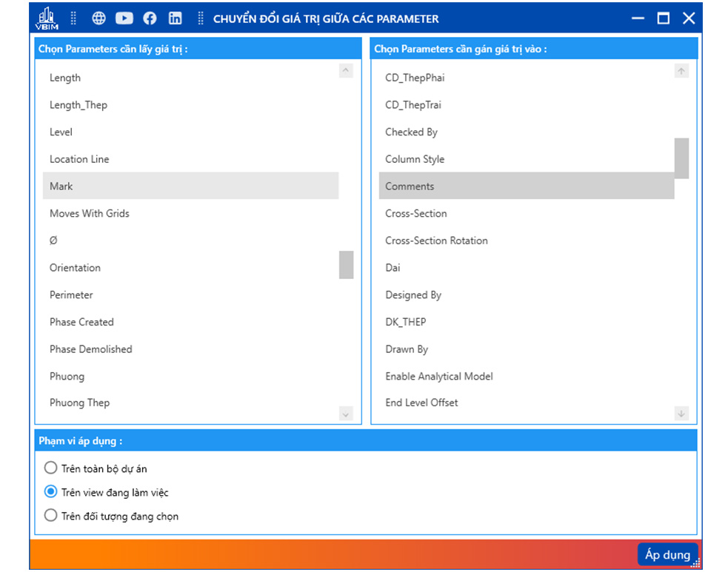Select 'Trên view đang làm việc' option

[50, 491]
